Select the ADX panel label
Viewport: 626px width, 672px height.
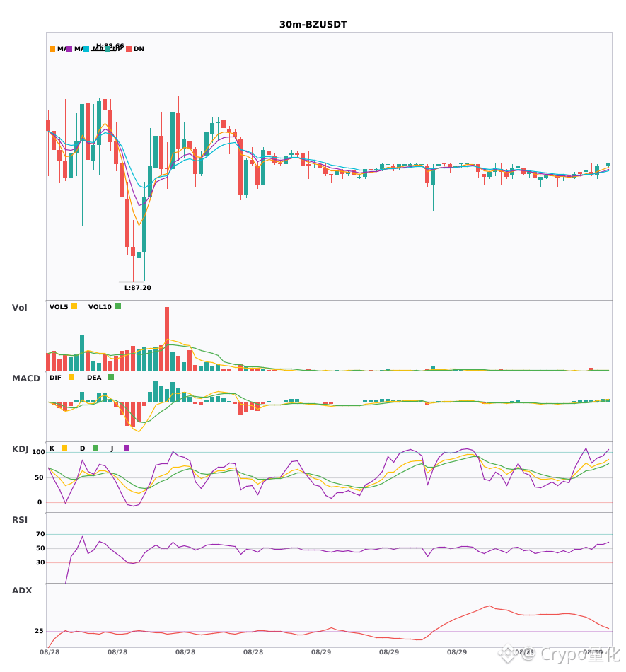click(x=22, y=591)
